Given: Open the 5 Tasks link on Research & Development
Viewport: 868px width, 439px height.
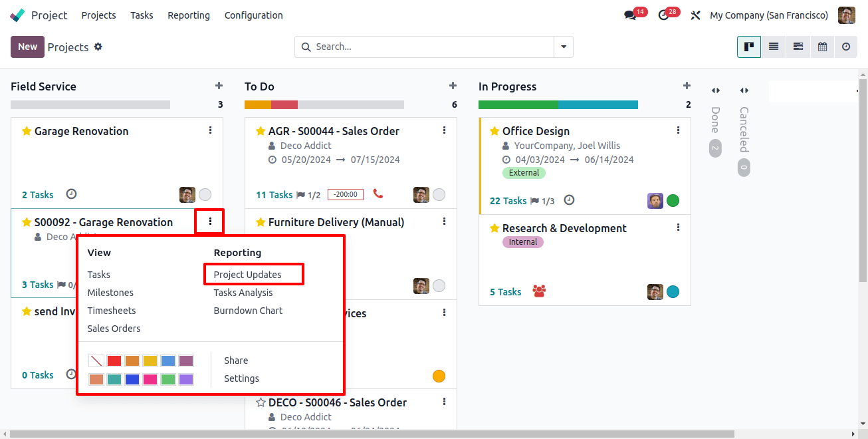Looking at the screenshot, I should (x=506, y=292).
